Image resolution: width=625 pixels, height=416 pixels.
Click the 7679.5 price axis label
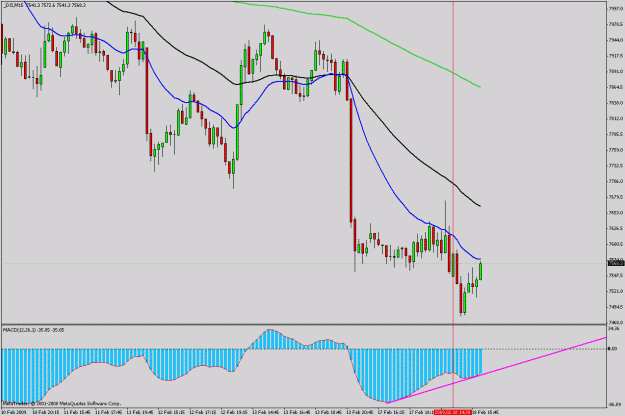[x=616, y=197]
